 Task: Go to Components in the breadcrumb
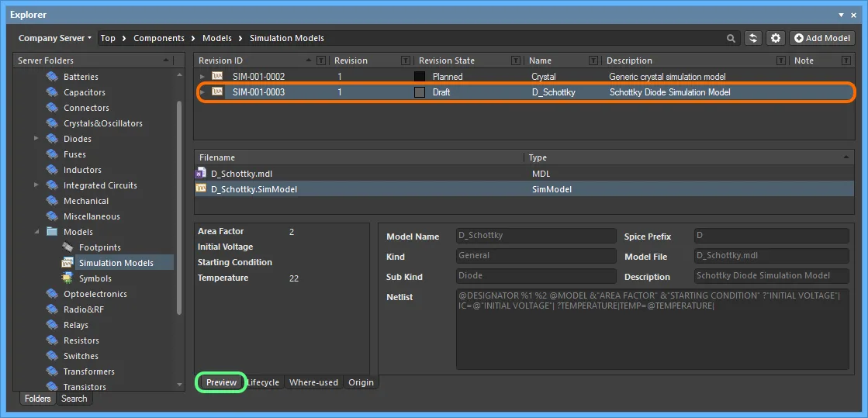(159, 38)
